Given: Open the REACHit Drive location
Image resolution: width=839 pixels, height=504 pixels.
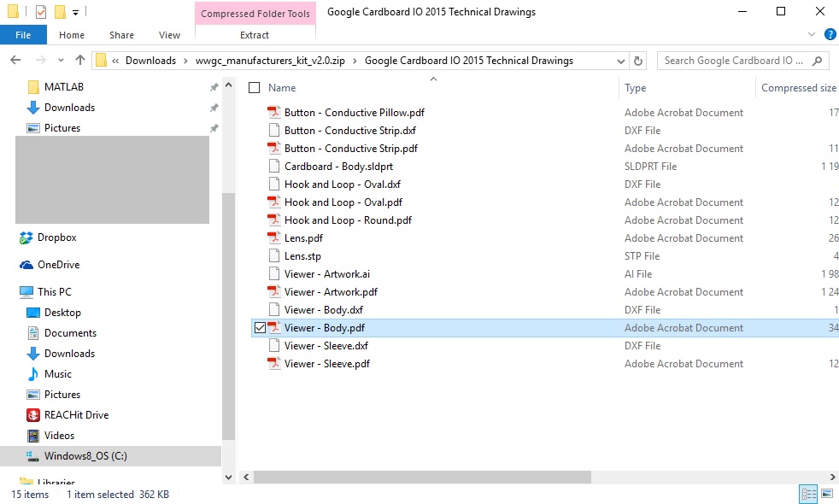Looking at the screenshot, I should click(76, 415).
